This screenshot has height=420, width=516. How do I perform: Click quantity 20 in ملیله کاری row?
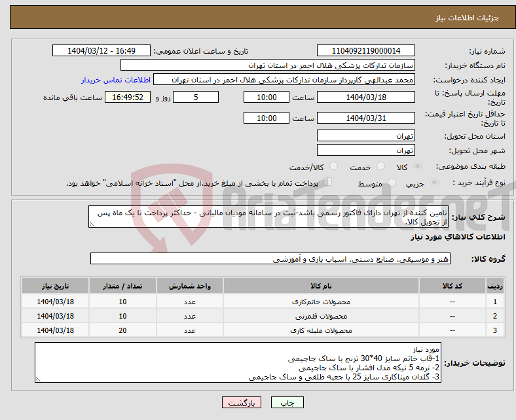(122, 330)
